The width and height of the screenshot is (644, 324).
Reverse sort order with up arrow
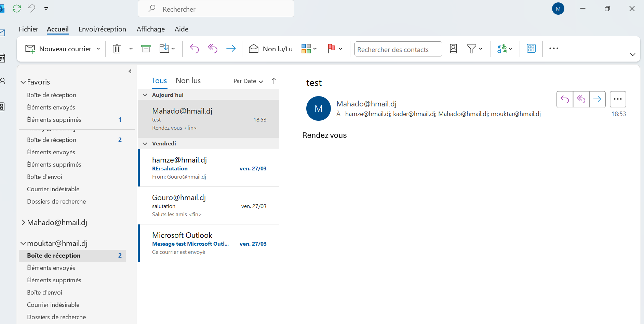coord(274,81)
